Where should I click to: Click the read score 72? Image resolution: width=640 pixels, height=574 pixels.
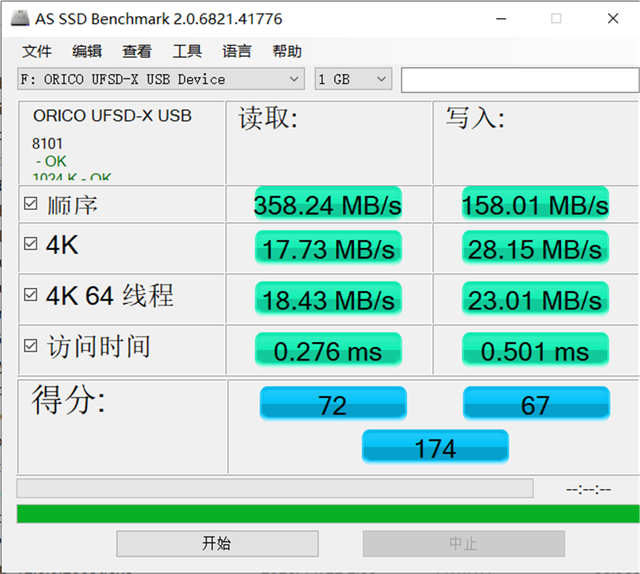[x=333, y=404]
